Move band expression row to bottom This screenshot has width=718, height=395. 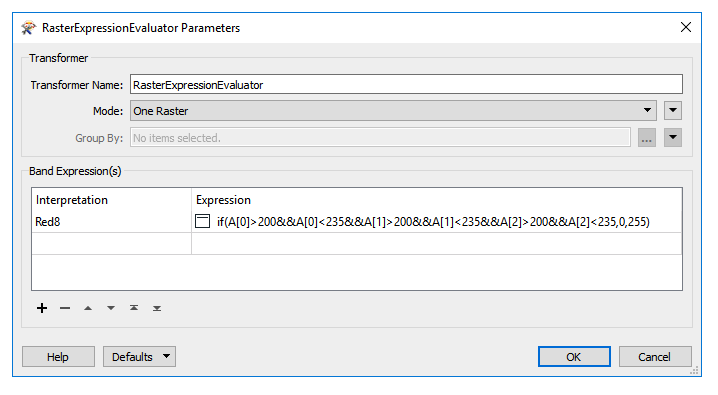point(157,308)
